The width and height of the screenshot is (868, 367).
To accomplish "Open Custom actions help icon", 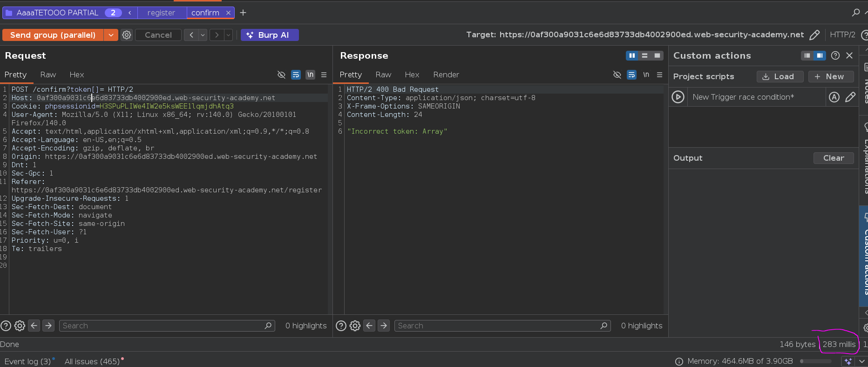I will 835,55.
